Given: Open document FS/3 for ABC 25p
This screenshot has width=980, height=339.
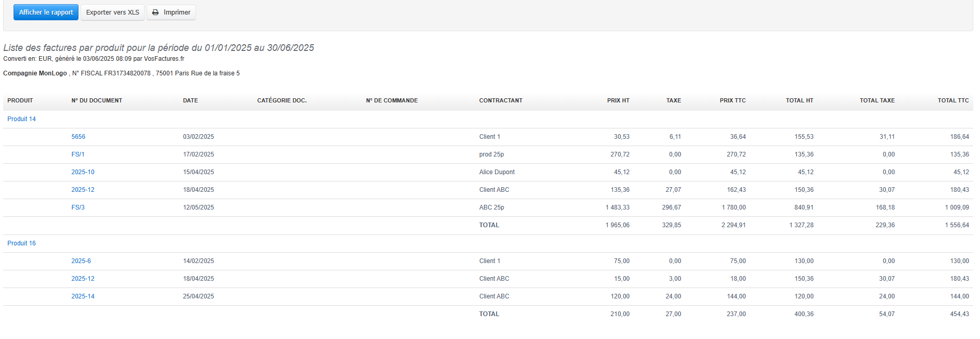Looking at the screenshot, I should coord(77,207).
